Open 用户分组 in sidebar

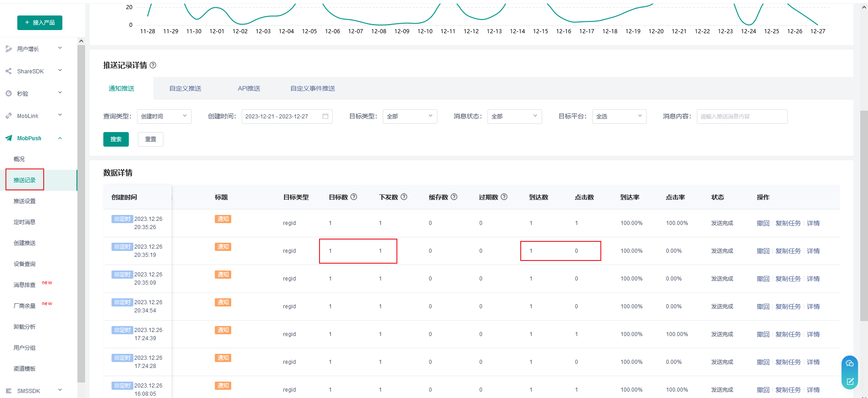pos(25,347)
